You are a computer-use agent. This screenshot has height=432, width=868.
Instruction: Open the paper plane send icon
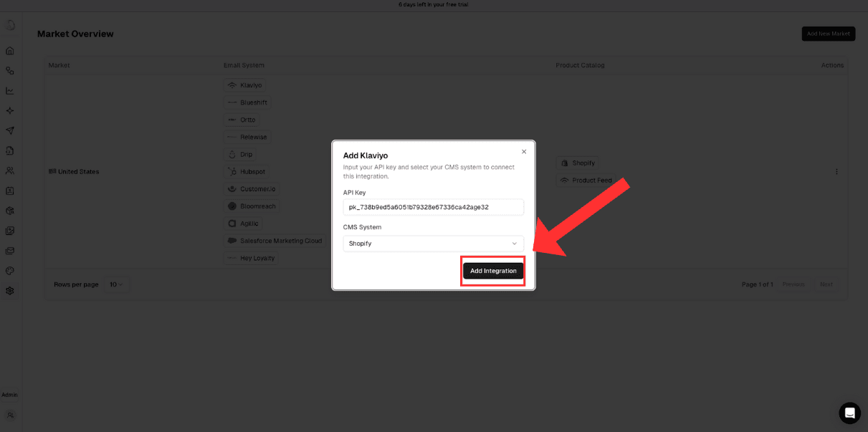pos(10,131)
